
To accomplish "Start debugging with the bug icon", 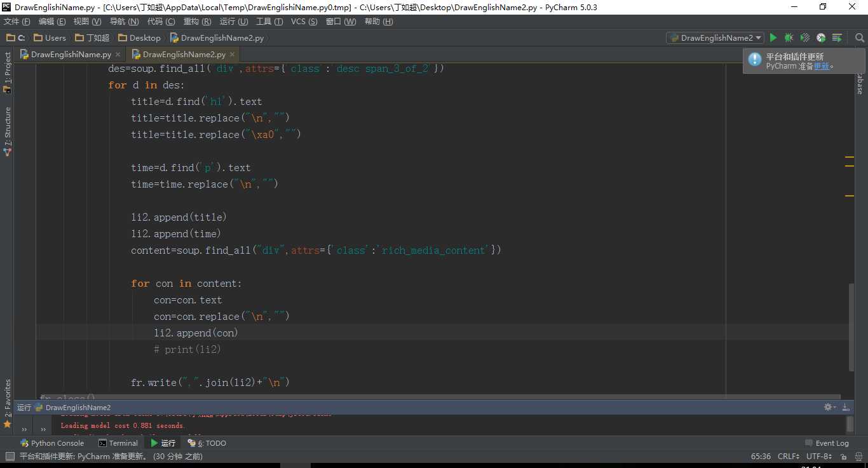I will point(789,38).
